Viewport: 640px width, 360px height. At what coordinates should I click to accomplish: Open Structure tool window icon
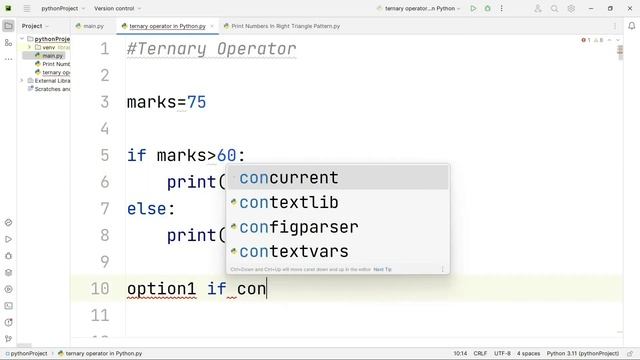tap(8, 42)
